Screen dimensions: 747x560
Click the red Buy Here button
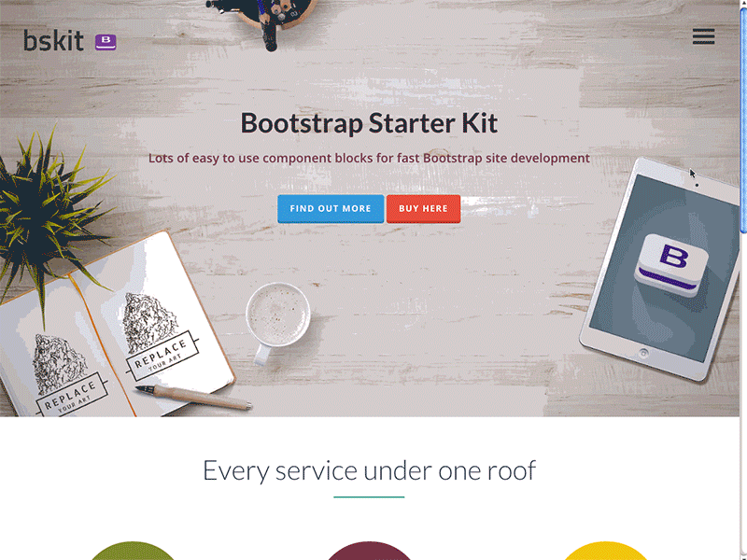424,208
